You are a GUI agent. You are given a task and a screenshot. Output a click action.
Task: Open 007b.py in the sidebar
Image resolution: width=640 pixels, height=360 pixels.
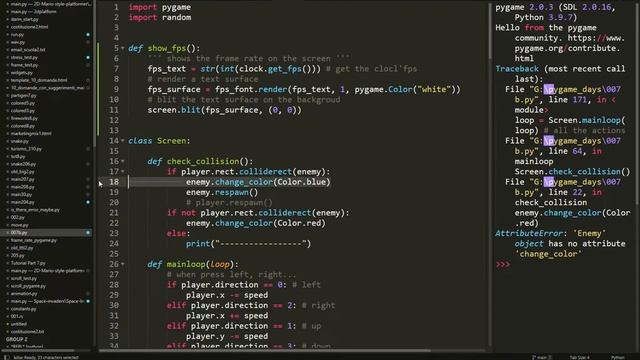pos(19,233)
